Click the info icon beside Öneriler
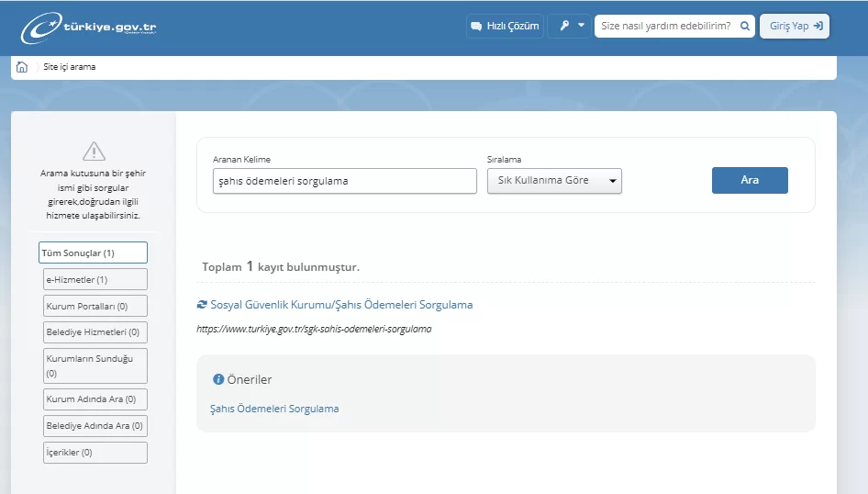The height and width of the screenshot is (494, 868). click(x=218, y=379)
